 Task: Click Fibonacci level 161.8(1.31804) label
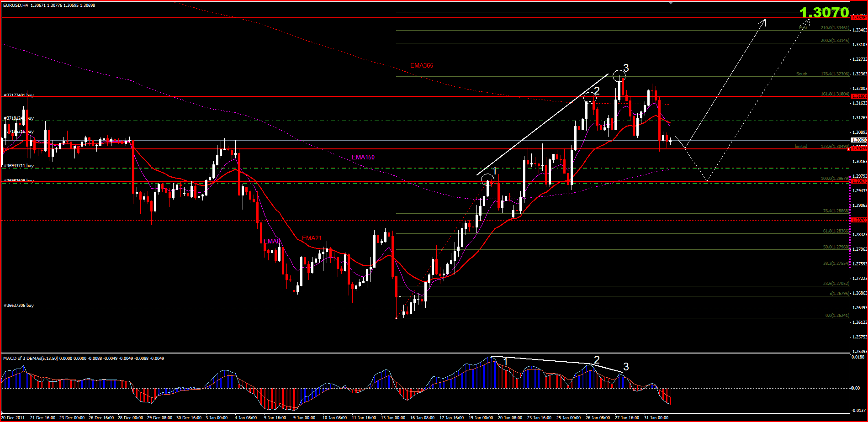pos(835,94)
